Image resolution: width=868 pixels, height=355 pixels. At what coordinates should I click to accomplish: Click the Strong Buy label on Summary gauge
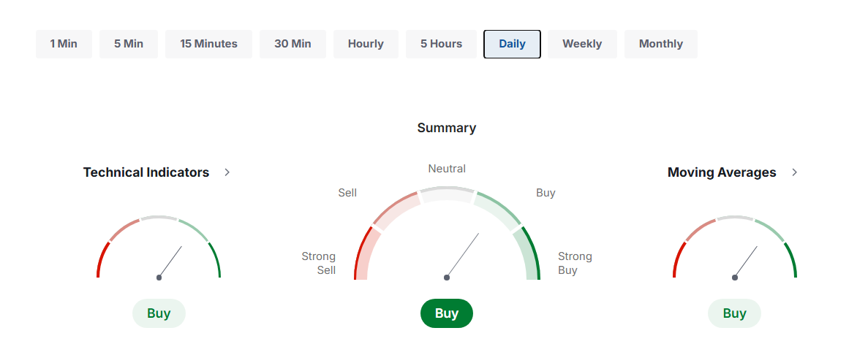(x=575, y=263)
